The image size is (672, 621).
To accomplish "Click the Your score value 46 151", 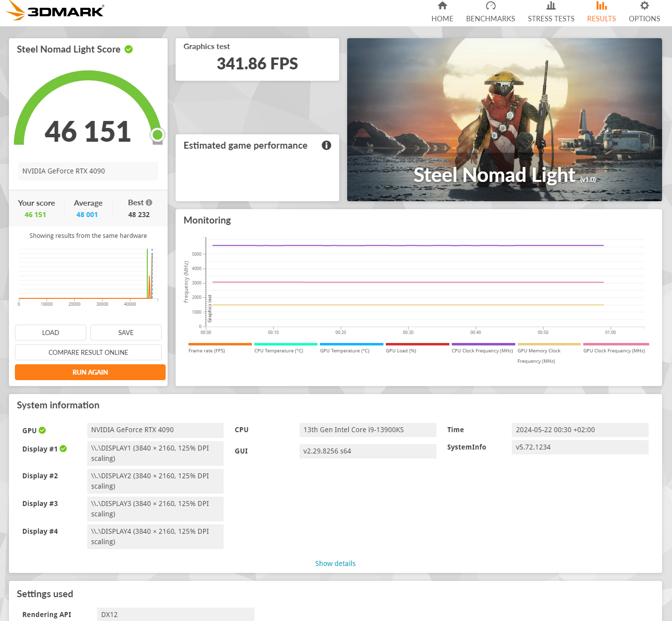I will [x=35, y=215].
